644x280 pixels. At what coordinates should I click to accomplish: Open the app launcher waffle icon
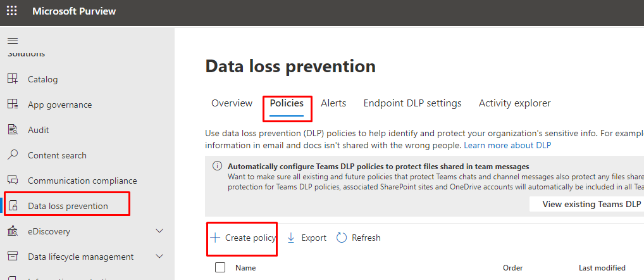pos(12,11)
